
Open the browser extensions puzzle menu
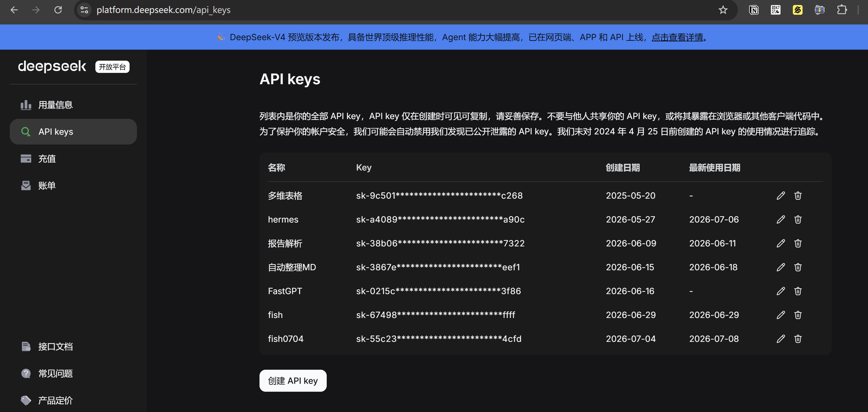[x=842, y=10]
